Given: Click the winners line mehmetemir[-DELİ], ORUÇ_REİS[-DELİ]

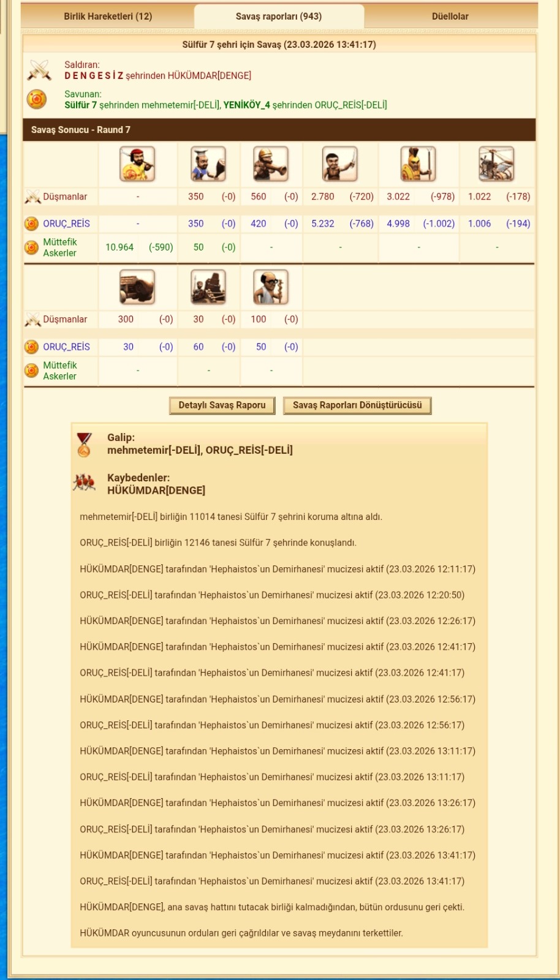Looking at the screenshot, I should (x=200, y=450).
